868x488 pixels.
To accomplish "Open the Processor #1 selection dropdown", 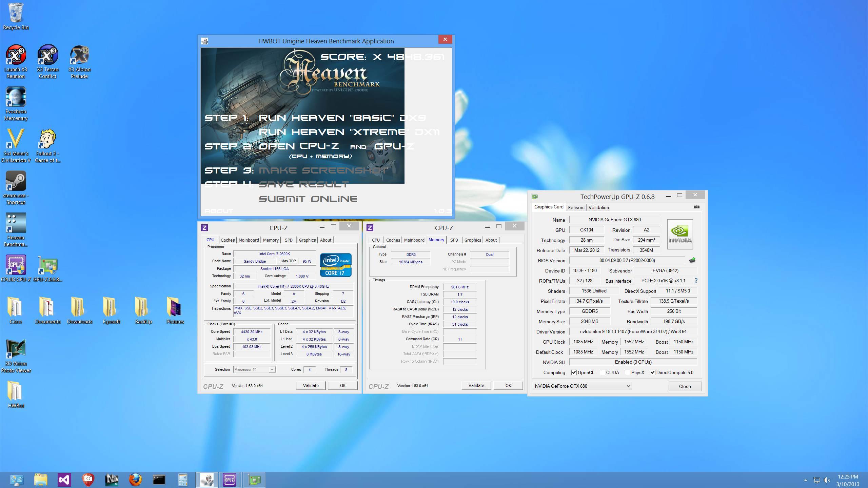I will [255, 369].
